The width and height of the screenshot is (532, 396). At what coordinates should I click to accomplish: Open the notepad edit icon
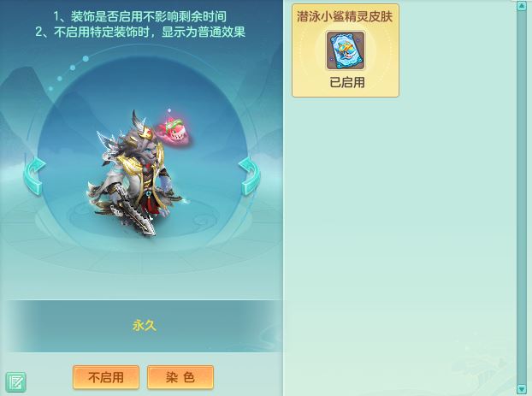click(x=15, y=382)
